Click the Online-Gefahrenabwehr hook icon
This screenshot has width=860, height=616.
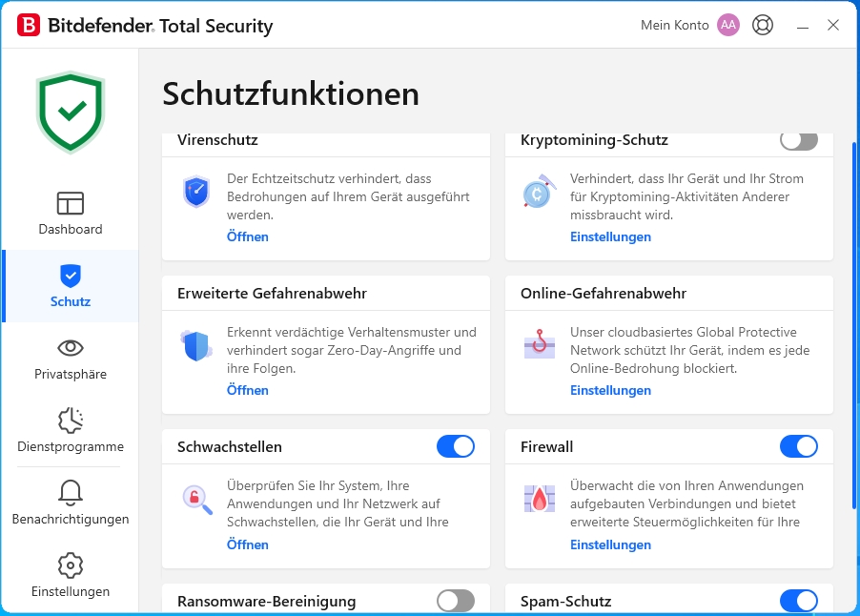point(540,344)
